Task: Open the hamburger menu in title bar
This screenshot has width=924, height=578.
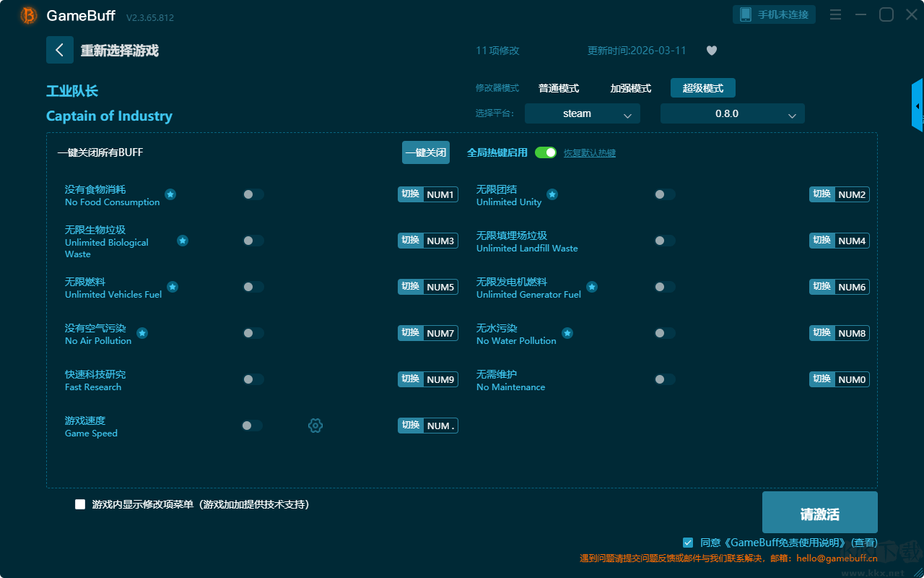Action: coord(835,14)
